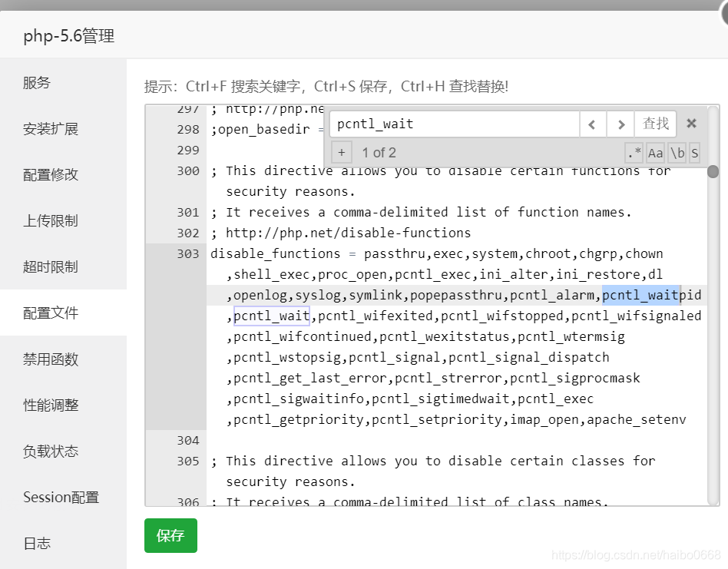Enable regex mode with the .* icon
The image size is (728, 569).
point(634,152)
